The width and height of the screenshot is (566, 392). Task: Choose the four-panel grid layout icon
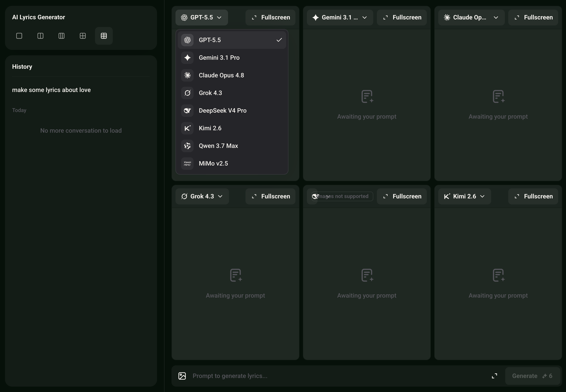click(x=83, y=36)
